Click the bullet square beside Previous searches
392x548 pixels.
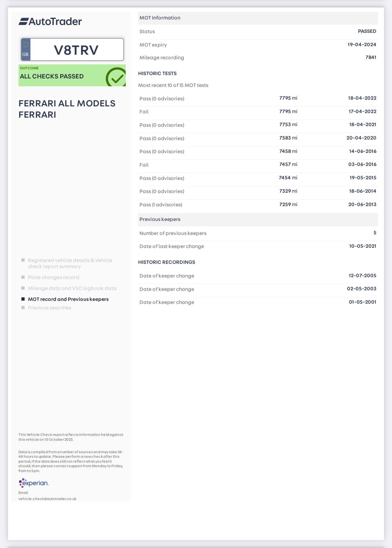23,308
